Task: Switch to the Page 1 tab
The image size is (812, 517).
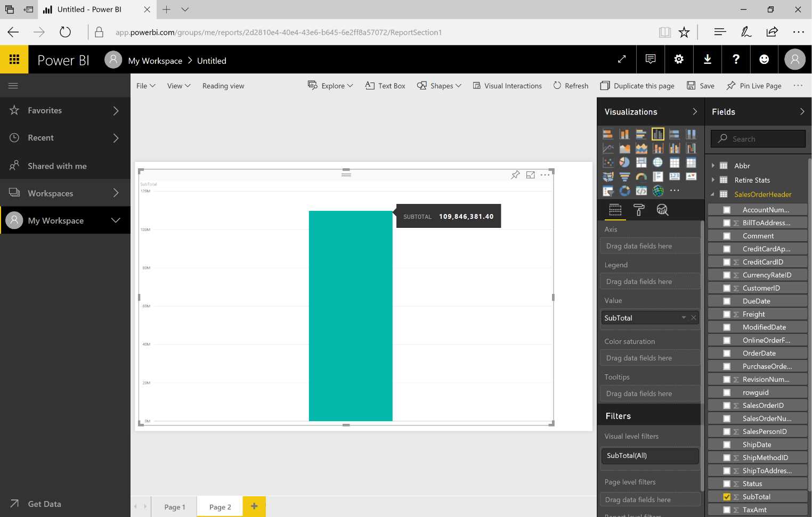Action: [174, 506]
